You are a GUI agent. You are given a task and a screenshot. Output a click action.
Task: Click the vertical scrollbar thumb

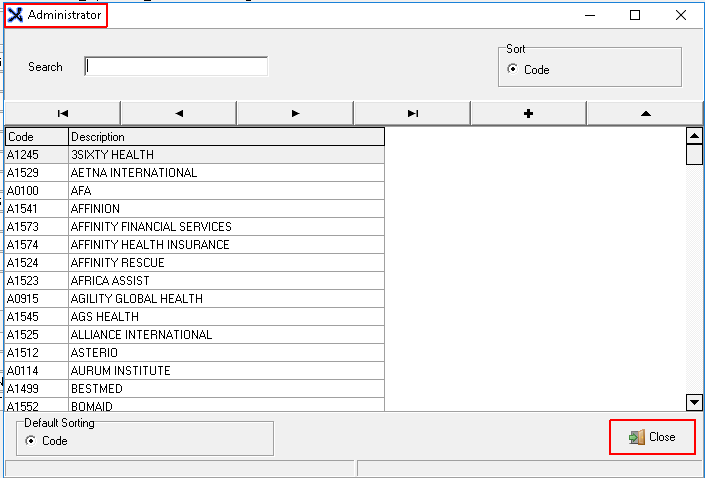click(694, 154)
